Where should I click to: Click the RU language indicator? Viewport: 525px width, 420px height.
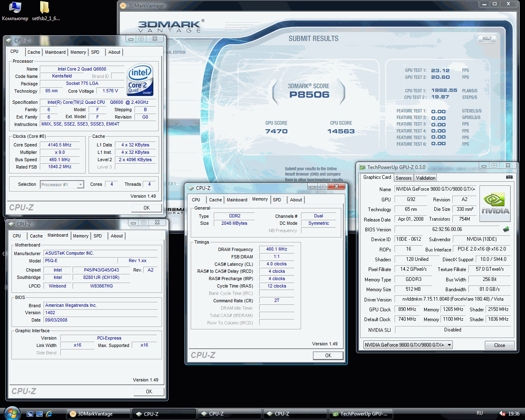479,413
